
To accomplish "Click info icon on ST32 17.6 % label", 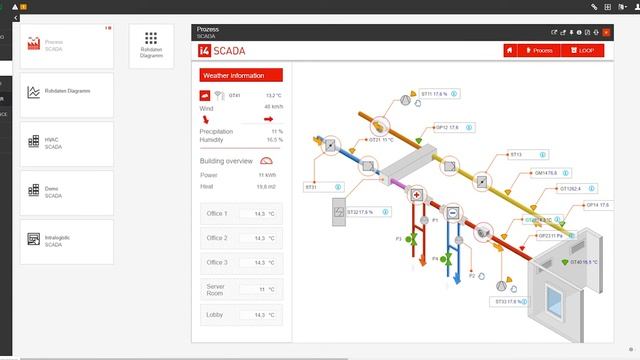I will point(385,212).
